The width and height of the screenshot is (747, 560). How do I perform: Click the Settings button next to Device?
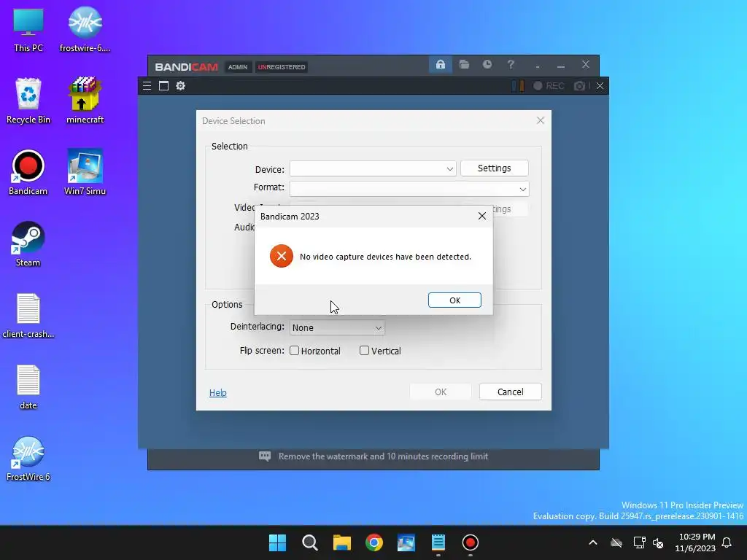[495, 168]
